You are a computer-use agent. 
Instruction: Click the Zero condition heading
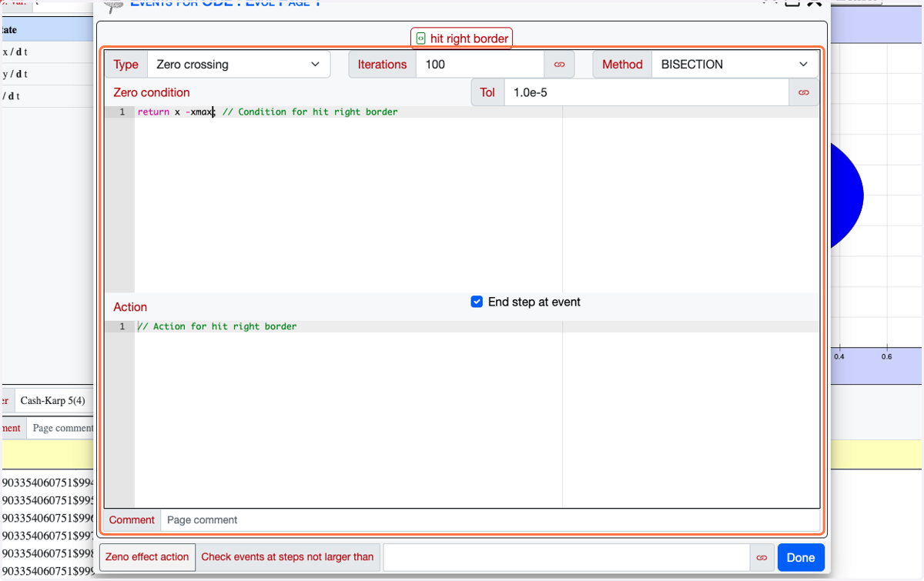152,92
